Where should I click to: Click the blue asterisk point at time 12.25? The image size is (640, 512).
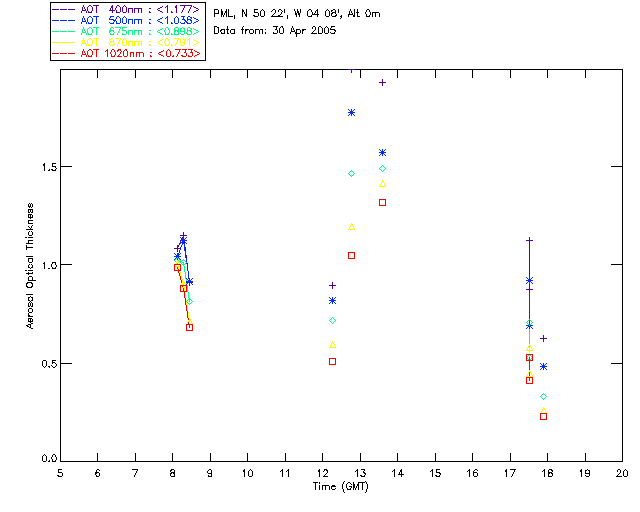(333, 301)
